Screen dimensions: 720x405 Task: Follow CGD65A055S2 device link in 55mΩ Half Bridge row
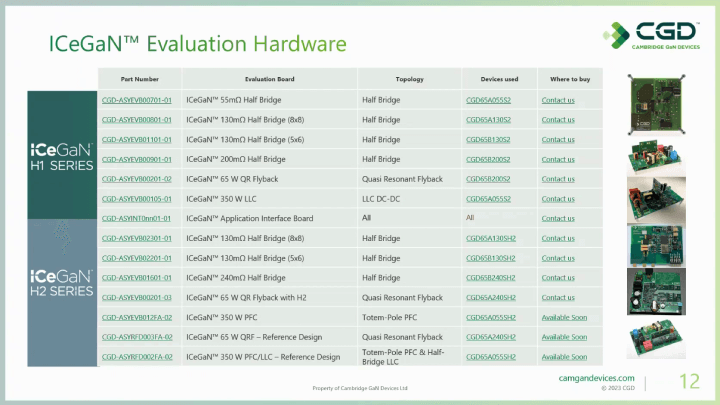[x=488, y=100]
